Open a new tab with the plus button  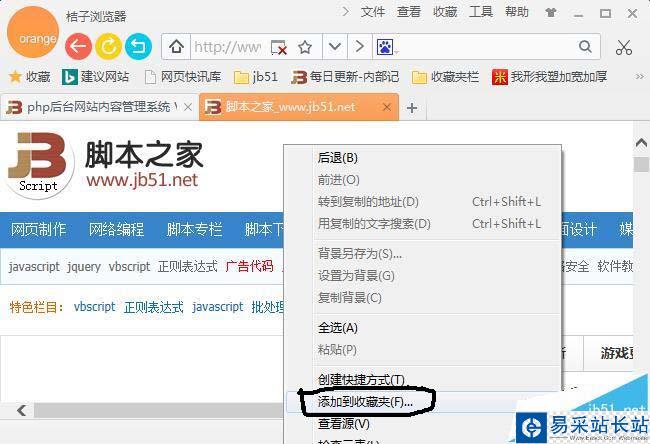412,108
